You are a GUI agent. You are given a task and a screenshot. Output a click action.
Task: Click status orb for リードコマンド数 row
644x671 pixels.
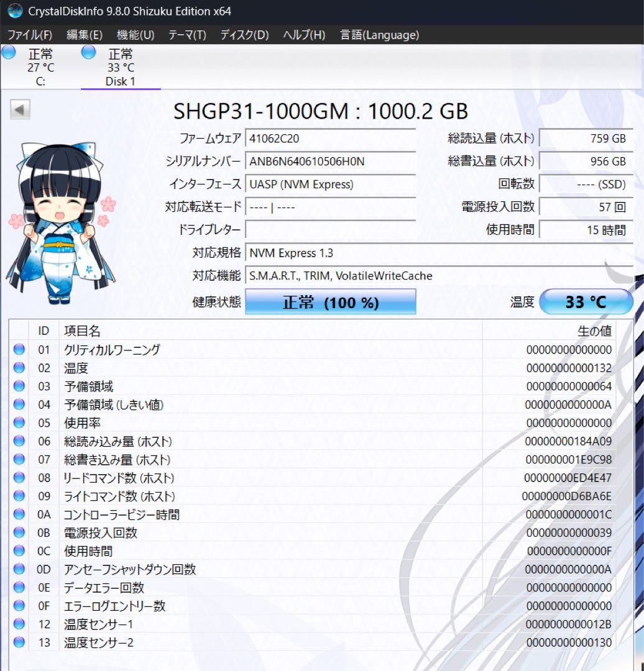(19, 477)
